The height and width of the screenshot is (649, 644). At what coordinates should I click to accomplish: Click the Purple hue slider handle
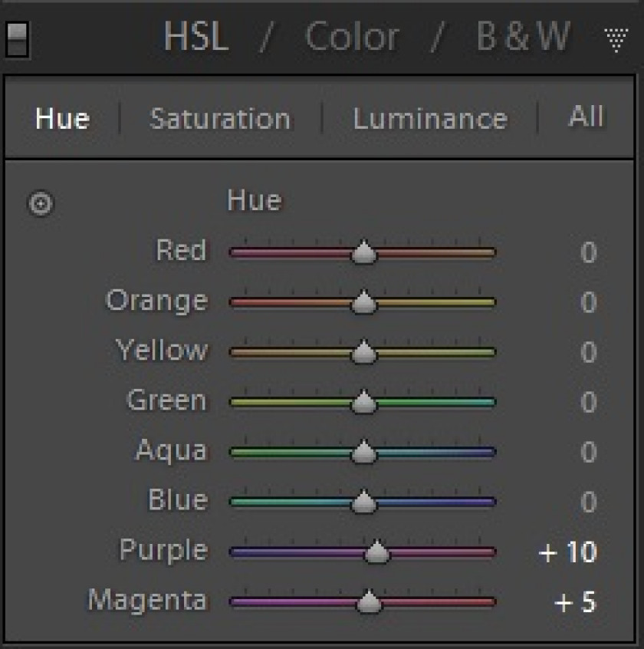tap(376, 552)
